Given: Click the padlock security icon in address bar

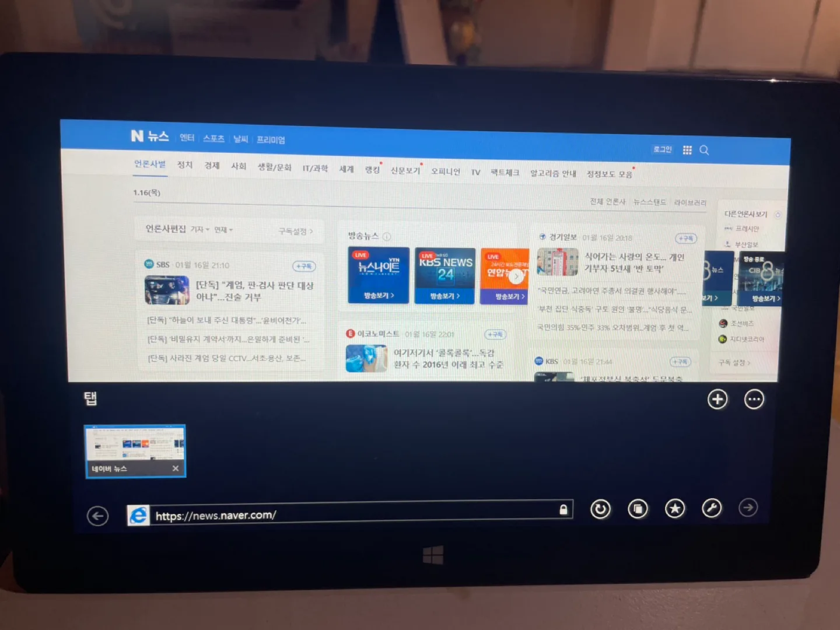Looking at the screenshot, I should 563,510.
